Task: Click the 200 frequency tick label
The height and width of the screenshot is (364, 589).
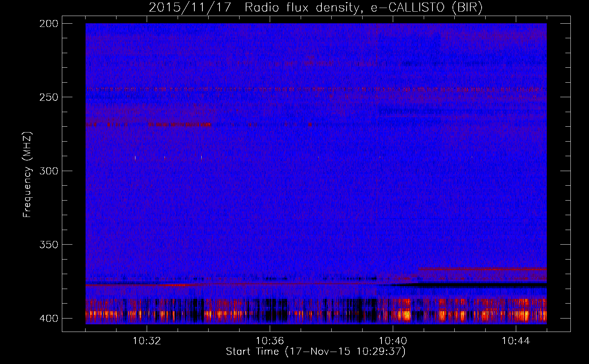Action: [49, 24]
